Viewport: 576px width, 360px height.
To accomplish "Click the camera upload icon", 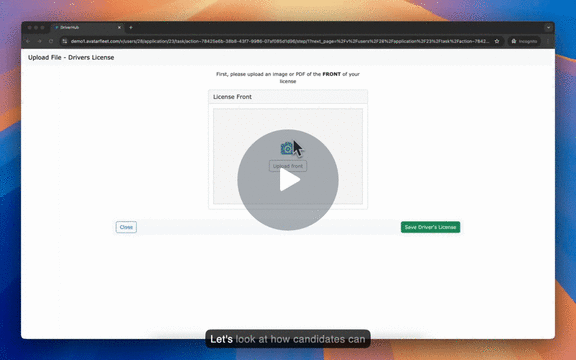I will 287,148.
